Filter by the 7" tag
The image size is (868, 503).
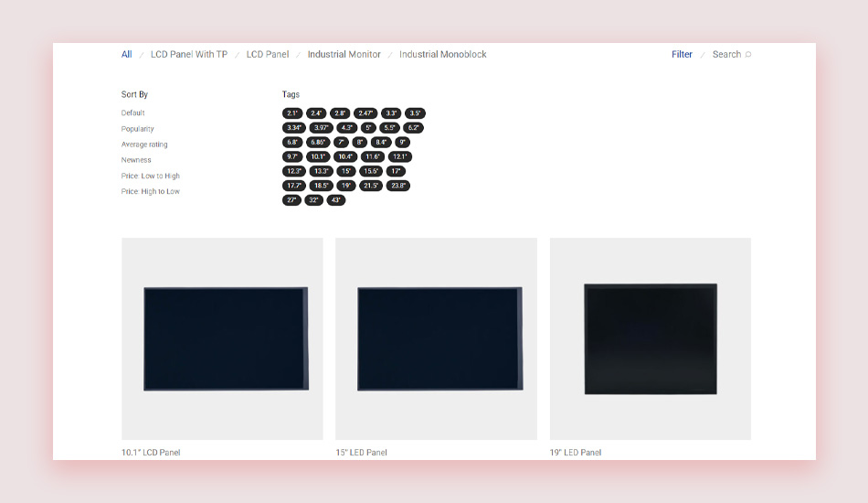point(341,142)
